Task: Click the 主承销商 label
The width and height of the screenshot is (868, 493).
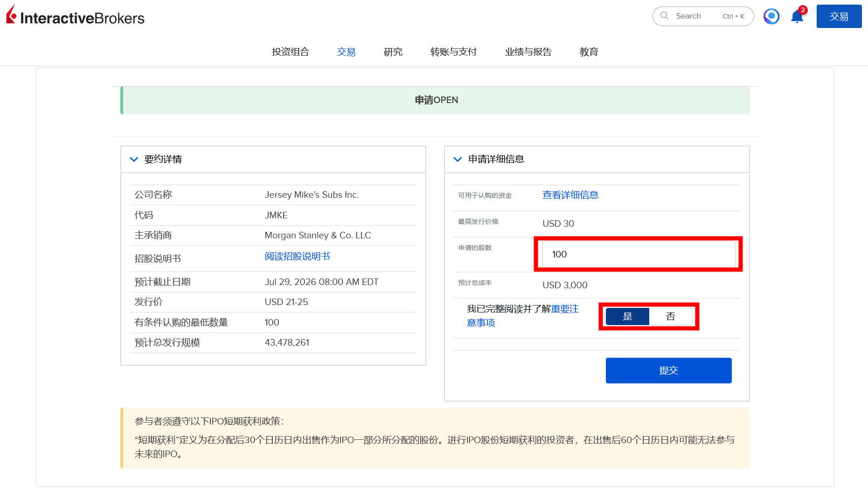Action: [153, 236]
